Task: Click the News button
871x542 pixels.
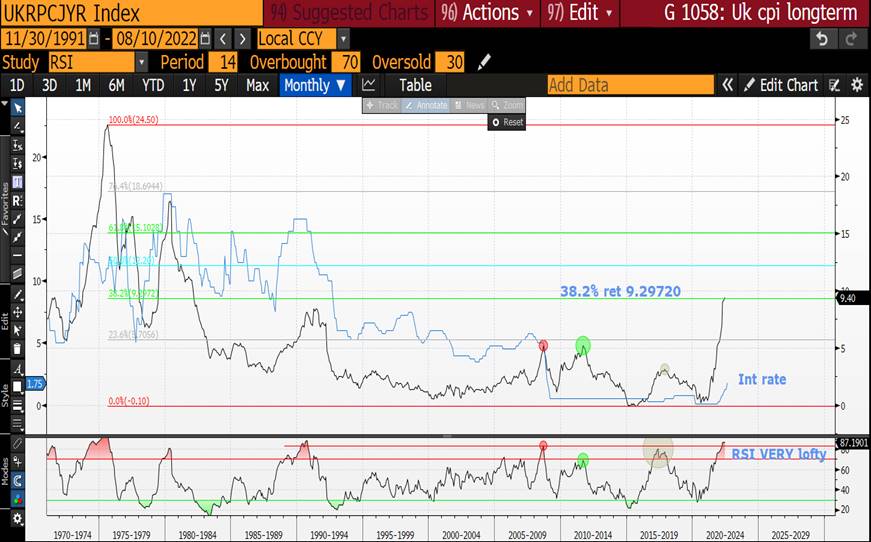Action: (469, 105)
